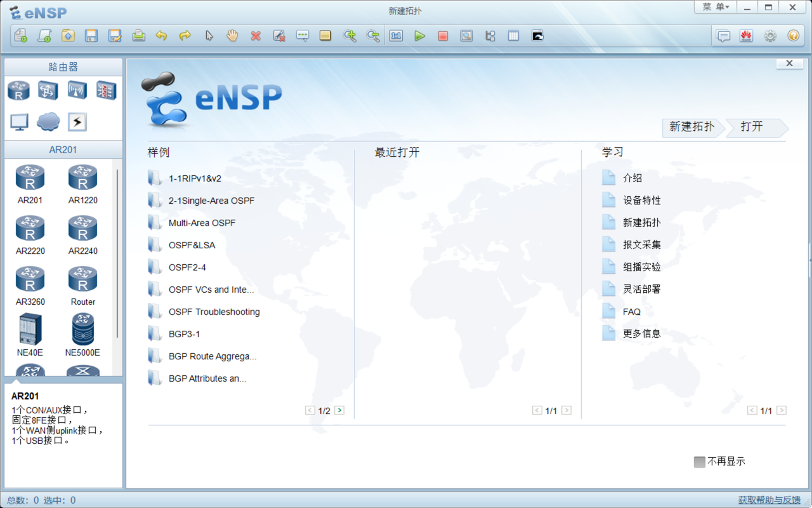Go to next page of samples list
This screenshot has width=812, height=508.
point(339,410)
